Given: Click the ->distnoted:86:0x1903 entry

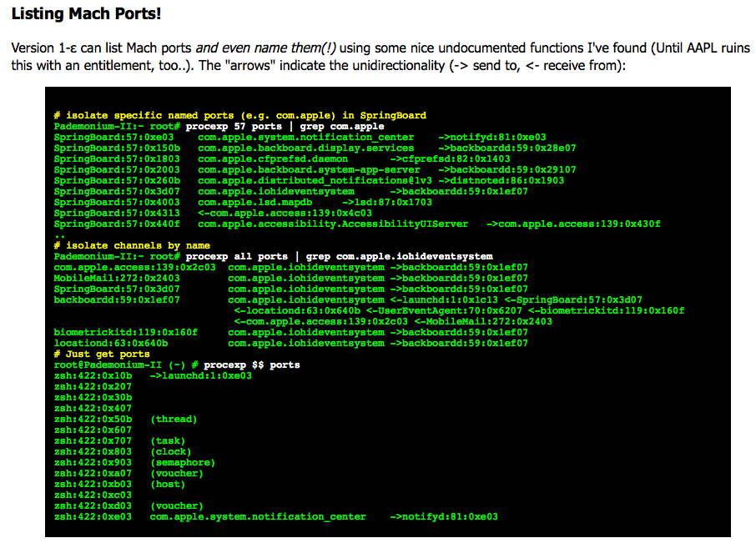Looking at the screenshot, I should [x=501, y=181].
